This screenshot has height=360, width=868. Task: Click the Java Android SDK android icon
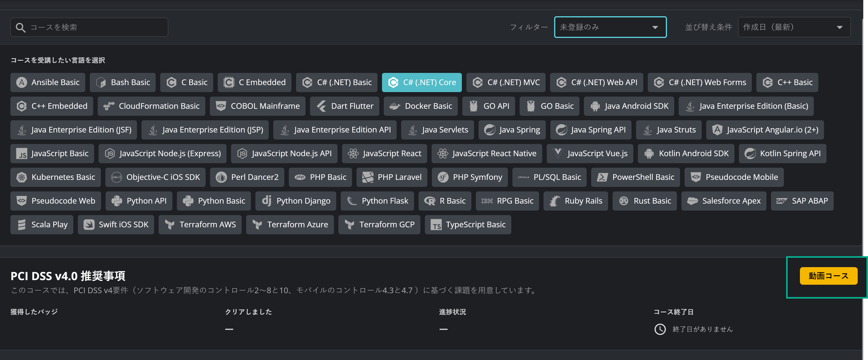(595, 106)
